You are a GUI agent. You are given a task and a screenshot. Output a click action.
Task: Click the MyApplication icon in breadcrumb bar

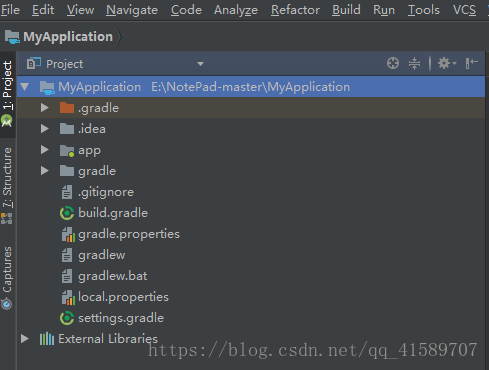coord(12,37)
